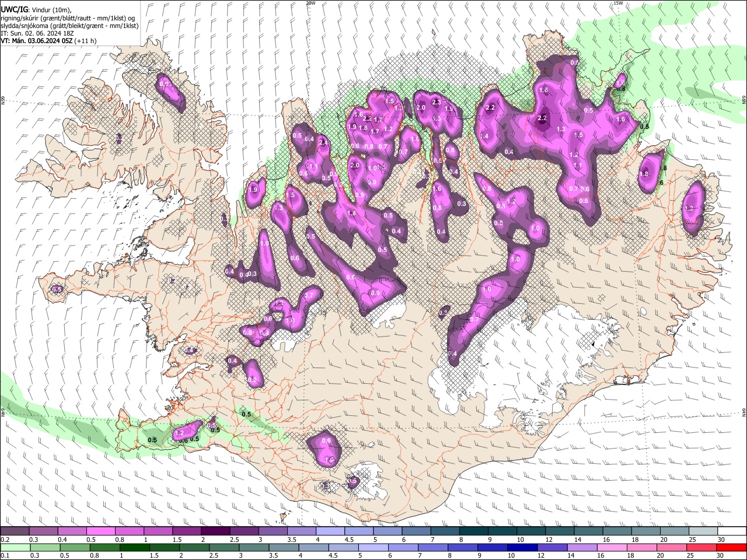The height and width of the screenshot is (560, 747).
Task: Click the 'rigning/skúrir' legend description line
Action: (x=67, y=18)
